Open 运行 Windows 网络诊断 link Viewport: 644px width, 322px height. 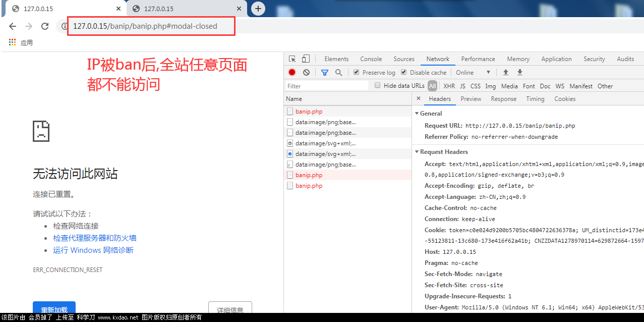click(x=93, y=250)
